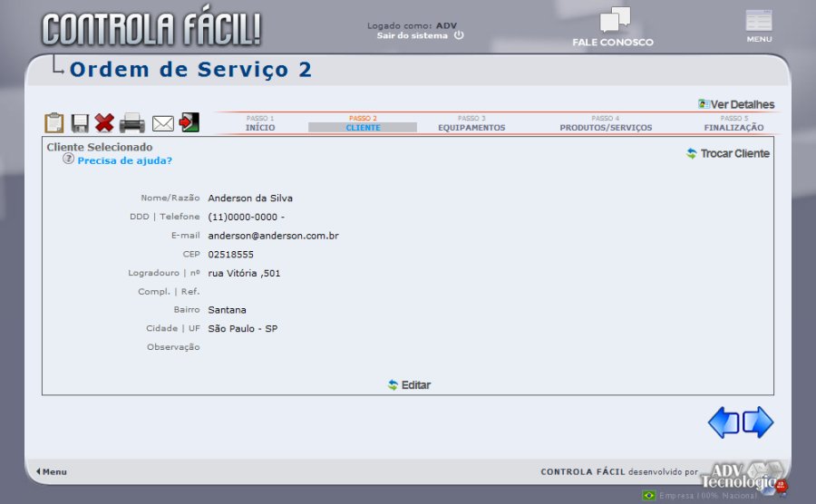Switch to the Passo 1 Início tab
This screenshot has height=504, width=816.
[x=259, y=123]
